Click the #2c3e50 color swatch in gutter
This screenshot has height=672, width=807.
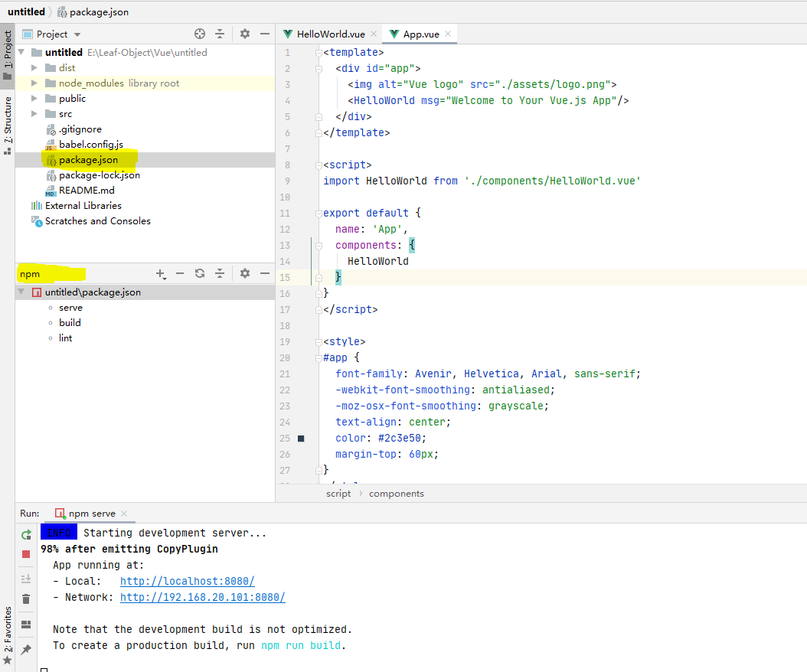(x=301, y=439)
